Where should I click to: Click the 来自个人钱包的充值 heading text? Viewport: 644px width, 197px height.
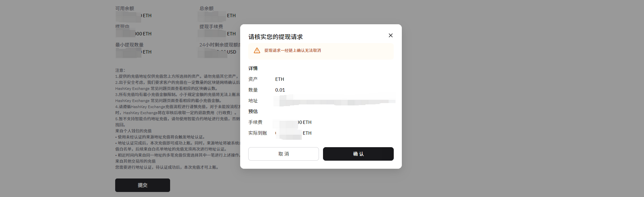[x=133, y=131]
